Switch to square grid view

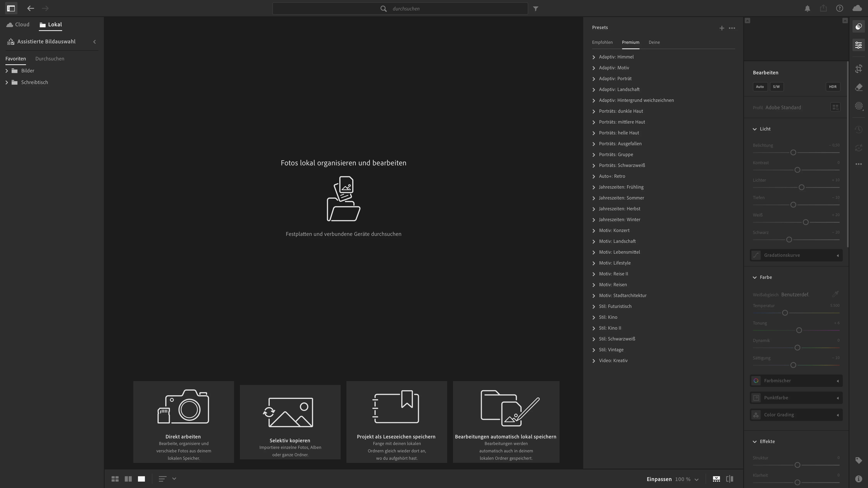(128, 479)
